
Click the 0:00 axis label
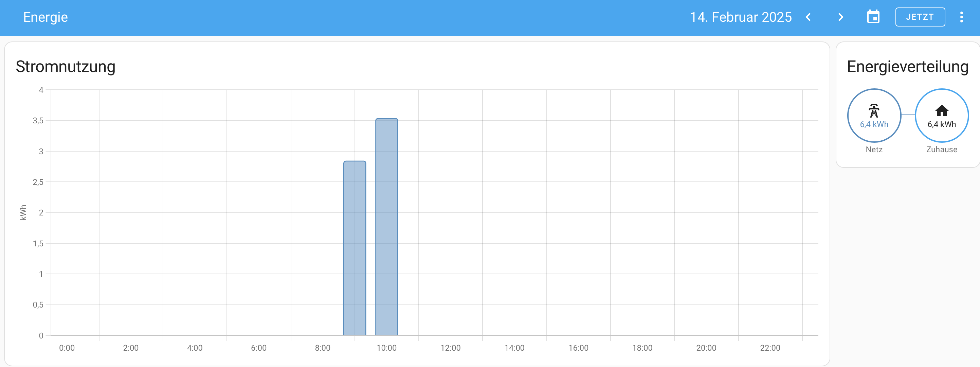[67, 348]
